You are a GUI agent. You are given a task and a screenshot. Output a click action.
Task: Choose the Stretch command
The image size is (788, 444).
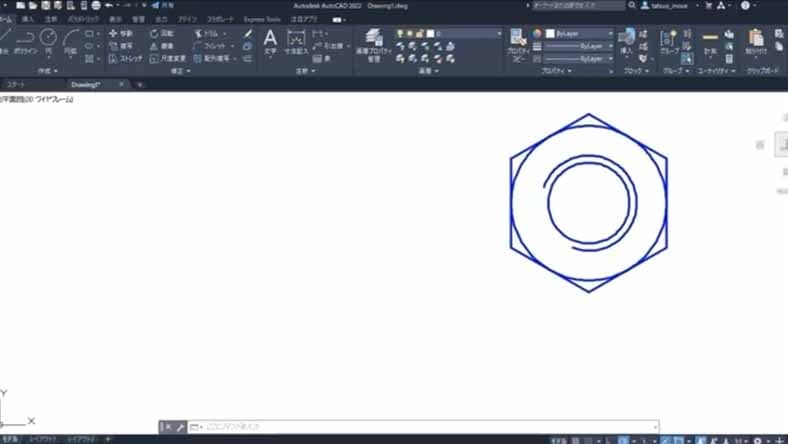[125, 58]
